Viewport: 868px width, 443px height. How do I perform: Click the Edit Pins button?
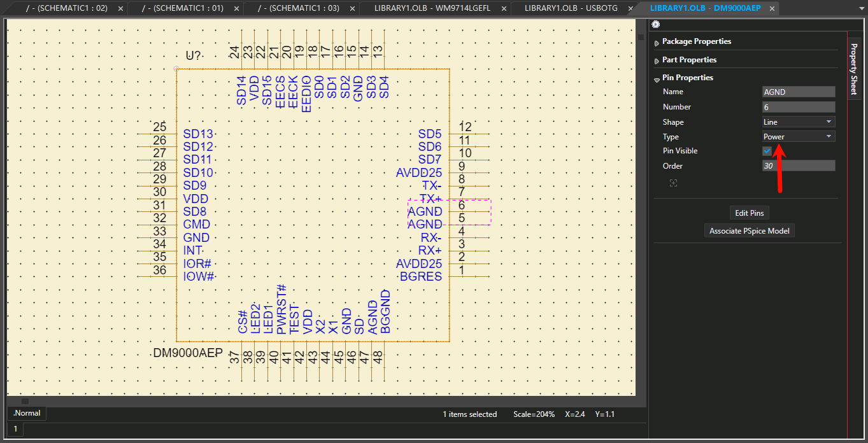pos(750,213)
